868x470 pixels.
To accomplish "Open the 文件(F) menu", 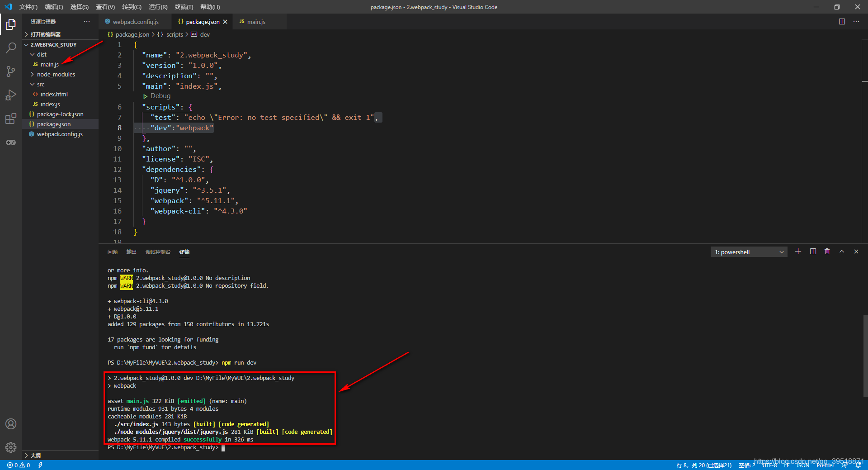I will tap(28, 7).
